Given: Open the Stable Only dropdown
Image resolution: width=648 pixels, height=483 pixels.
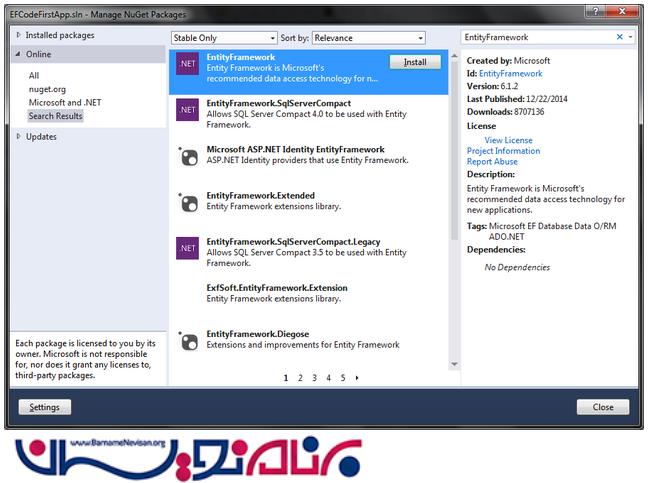Looking at the screenshot, I should (x=224, y=38).
